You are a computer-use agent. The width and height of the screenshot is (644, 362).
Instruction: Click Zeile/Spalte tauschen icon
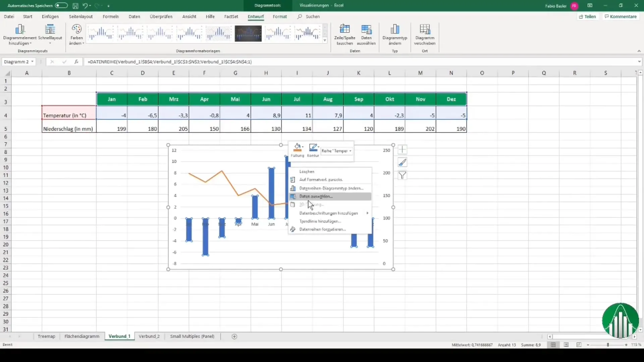(344, 29)
